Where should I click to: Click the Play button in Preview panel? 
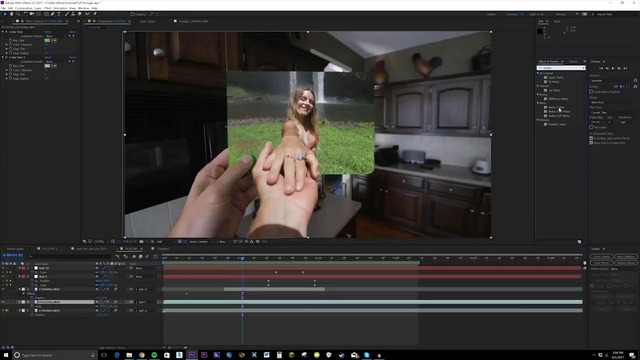613,68
